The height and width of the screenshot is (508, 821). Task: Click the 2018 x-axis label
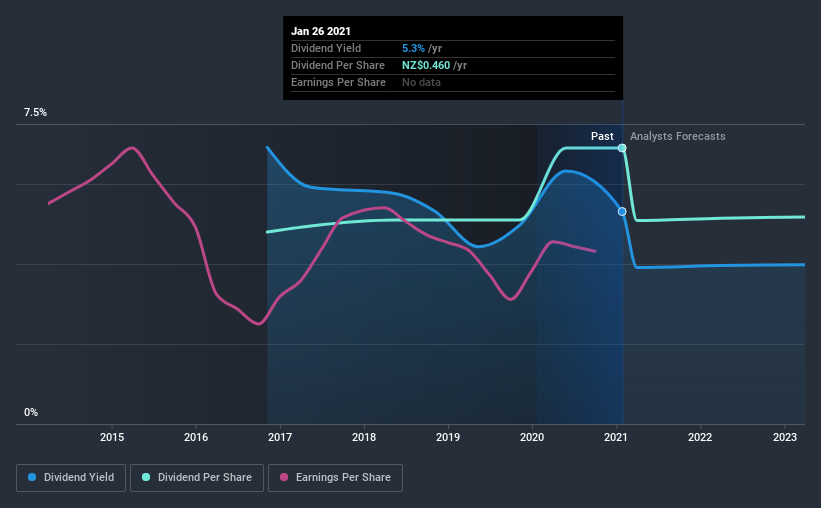click(x=364, y=437)
